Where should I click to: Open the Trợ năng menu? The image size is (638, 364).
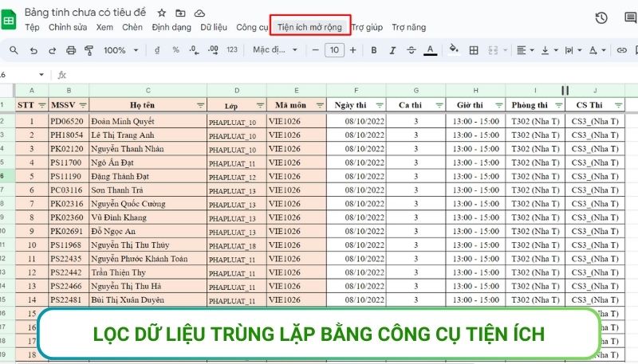tap(409, 27)
